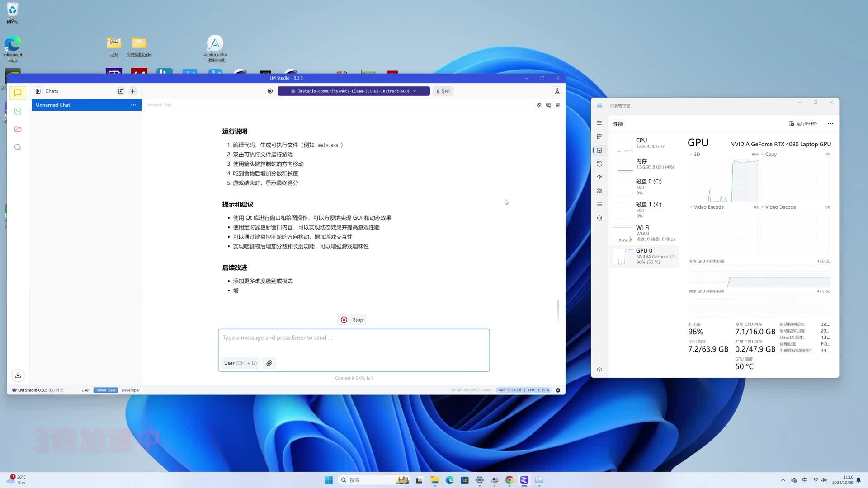Viewport: 868px width, 488px height.
Task: Open the Windows Start menu
Action: (329, 480)
